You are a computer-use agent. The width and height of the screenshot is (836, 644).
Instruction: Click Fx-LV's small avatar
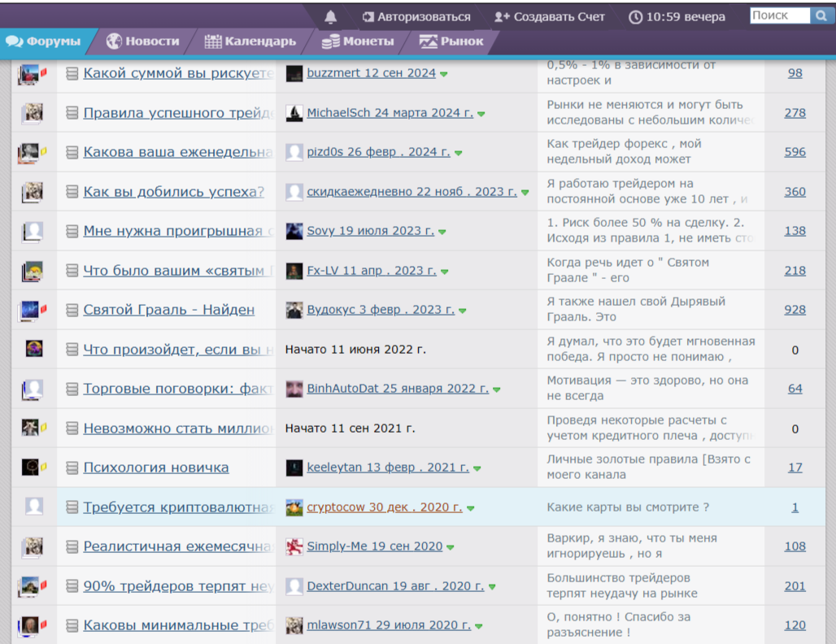[x=294, y=271]
